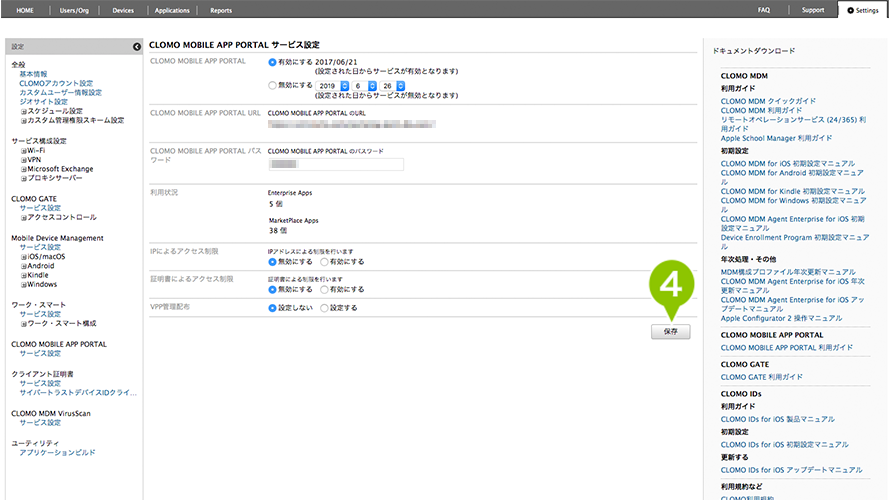Screen dimensions: 889x500
Task: Expand the Wi-Fi tree item
Action: point(24,151)
